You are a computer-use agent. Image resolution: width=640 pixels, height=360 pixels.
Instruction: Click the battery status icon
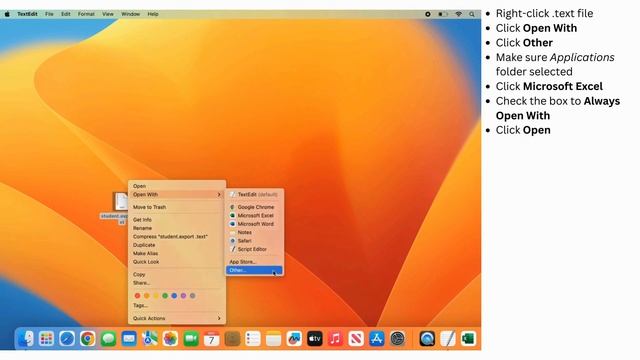[442, 14]
